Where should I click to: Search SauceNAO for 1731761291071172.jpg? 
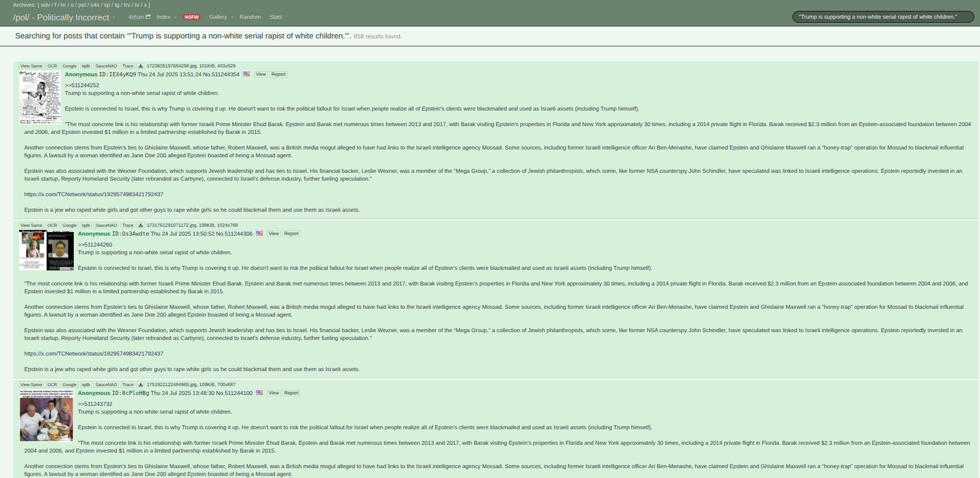tap(106, 225)
